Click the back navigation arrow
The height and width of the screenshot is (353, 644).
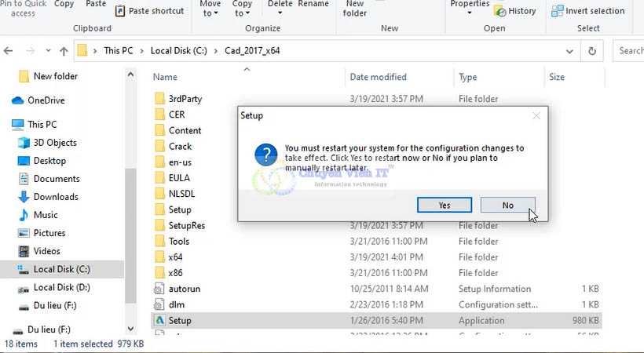9,51
